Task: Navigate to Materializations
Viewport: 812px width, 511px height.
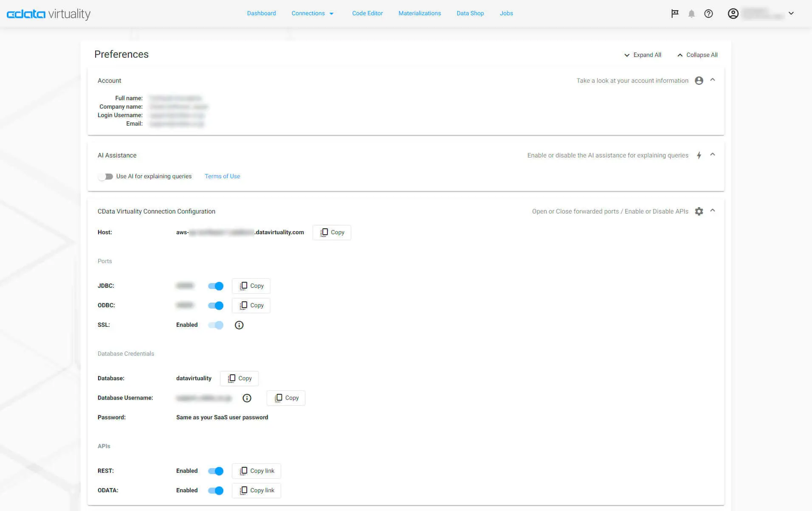Action: (420, 14)
